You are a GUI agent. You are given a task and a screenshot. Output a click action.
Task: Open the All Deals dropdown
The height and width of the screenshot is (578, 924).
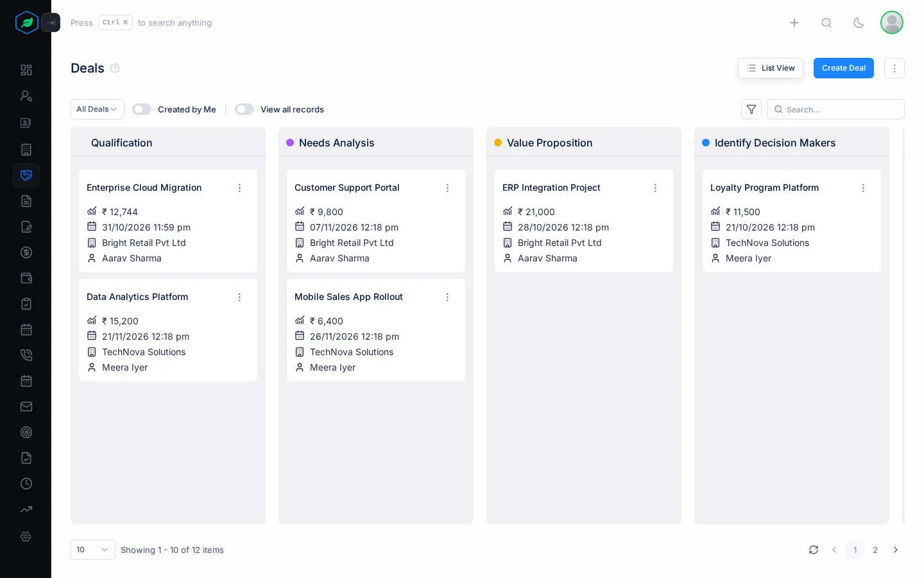point(97,109)
